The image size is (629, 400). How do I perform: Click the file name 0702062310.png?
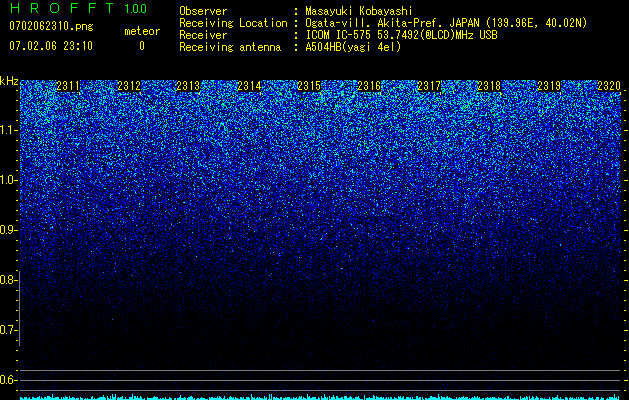click(51, 27)
